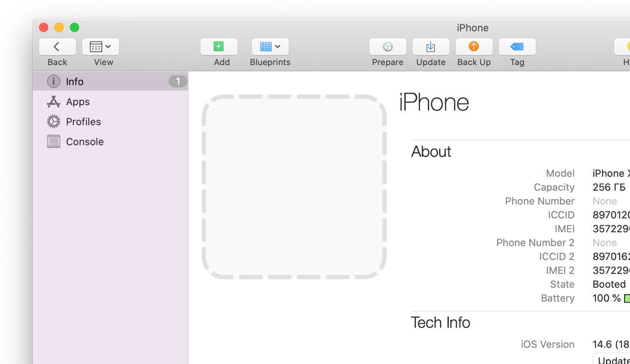Screen dimensions: 630x364
Task: Click the Update button under iOS Version
Action: 612,359
